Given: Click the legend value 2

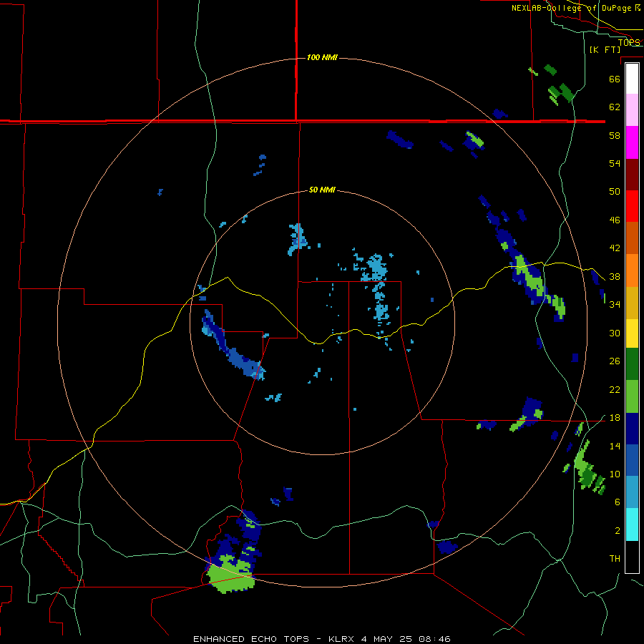Looking at the screenshot, I should [617, 531].
